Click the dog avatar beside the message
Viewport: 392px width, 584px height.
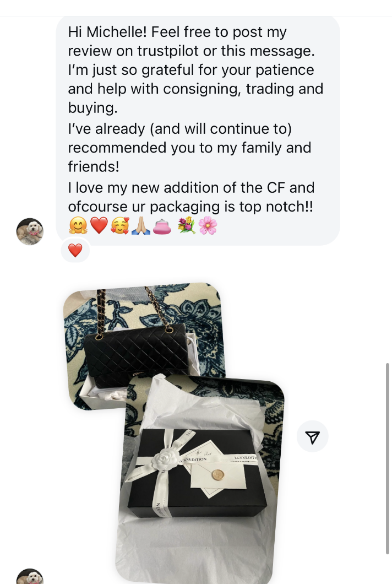pyautogui.click(x=30, y=231)
